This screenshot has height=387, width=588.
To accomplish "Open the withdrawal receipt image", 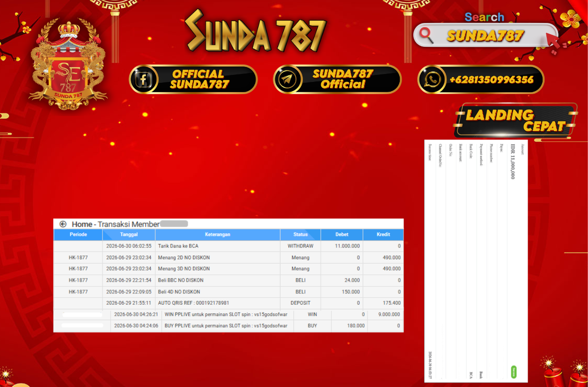I will [476, 261].
